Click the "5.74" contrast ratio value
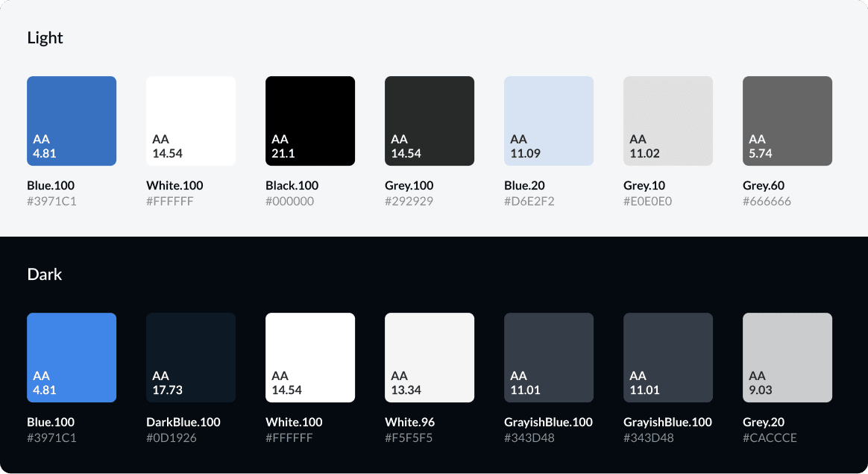 (x=761, y=154)
